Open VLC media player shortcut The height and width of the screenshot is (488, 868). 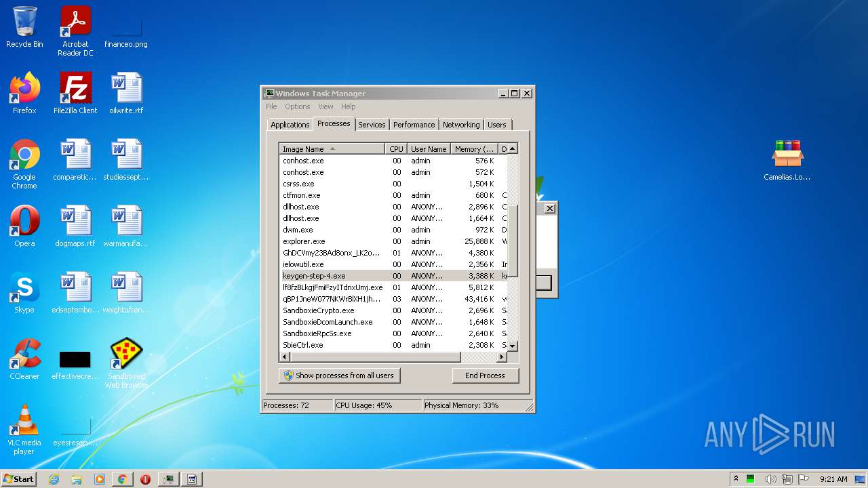(x=24, y=430)
